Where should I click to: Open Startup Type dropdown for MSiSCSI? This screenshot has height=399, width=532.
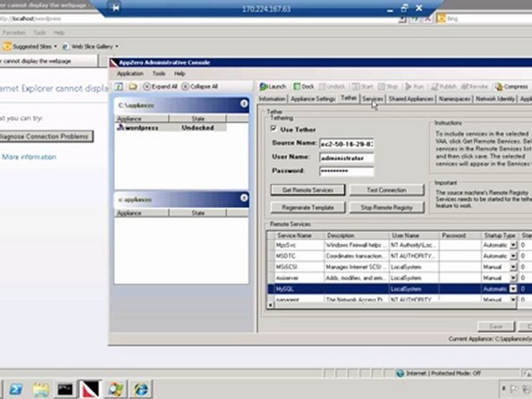[x=513, y=267]
